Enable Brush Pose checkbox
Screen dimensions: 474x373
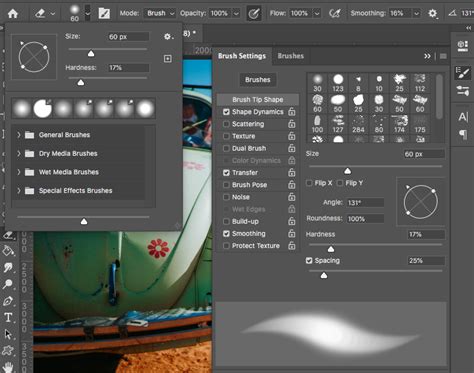[226, 185]
